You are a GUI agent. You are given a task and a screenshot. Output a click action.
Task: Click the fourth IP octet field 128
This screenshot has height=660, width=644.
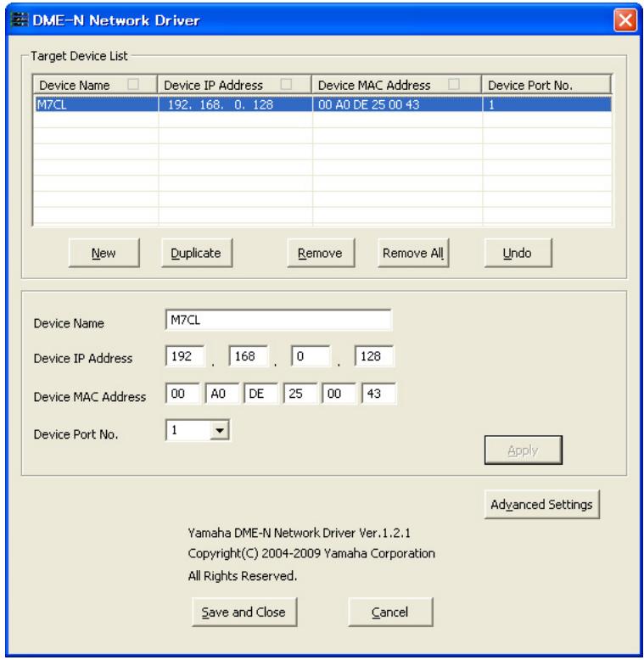coord(374,356)
